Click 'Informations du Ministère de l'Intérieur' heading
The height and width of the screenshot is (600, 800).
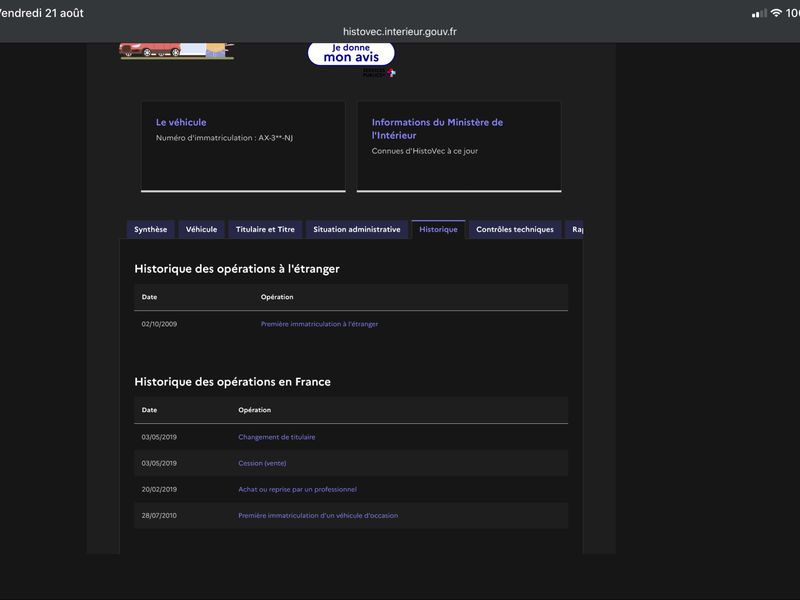click(437, 129)
